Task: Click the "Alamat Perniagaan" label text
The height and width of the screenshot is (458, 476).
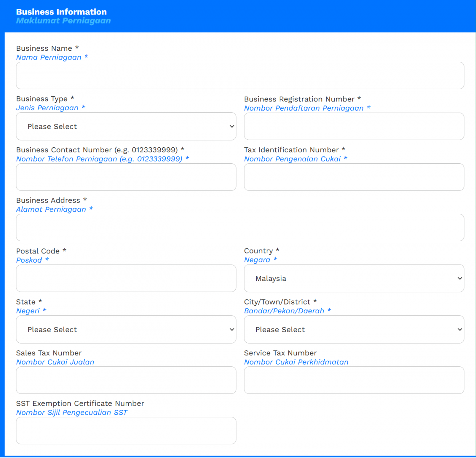Action: coord(51,209)
